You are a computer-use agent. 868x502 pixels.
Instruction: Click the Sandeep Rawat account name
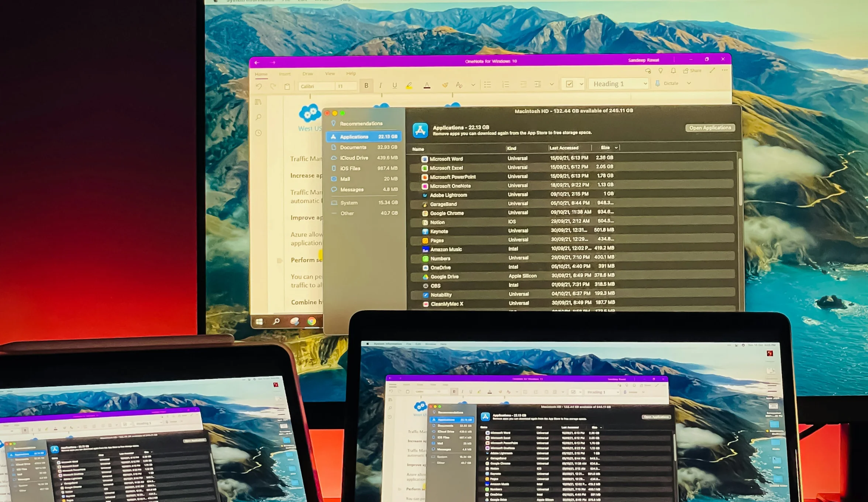click(x=644, y=60)
